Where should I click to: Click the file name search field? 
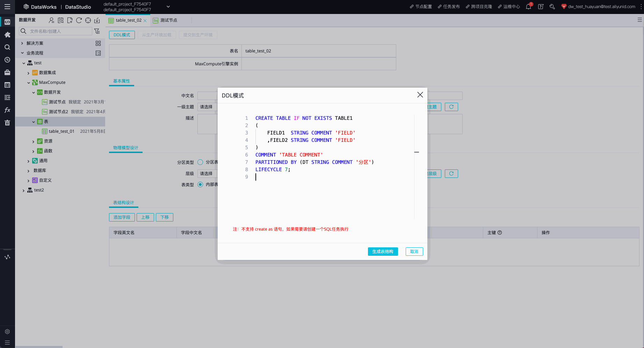[56, 31]
